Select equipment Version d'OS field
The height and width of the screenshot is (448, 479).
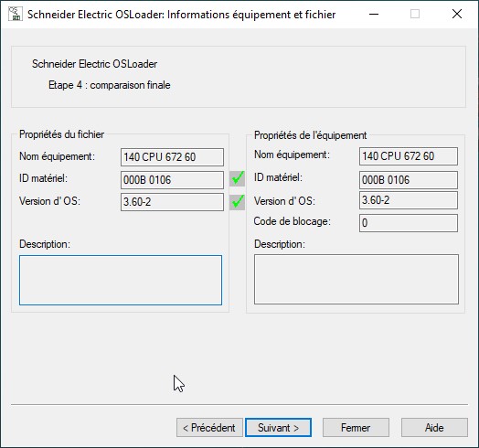[x=409, y=200]
